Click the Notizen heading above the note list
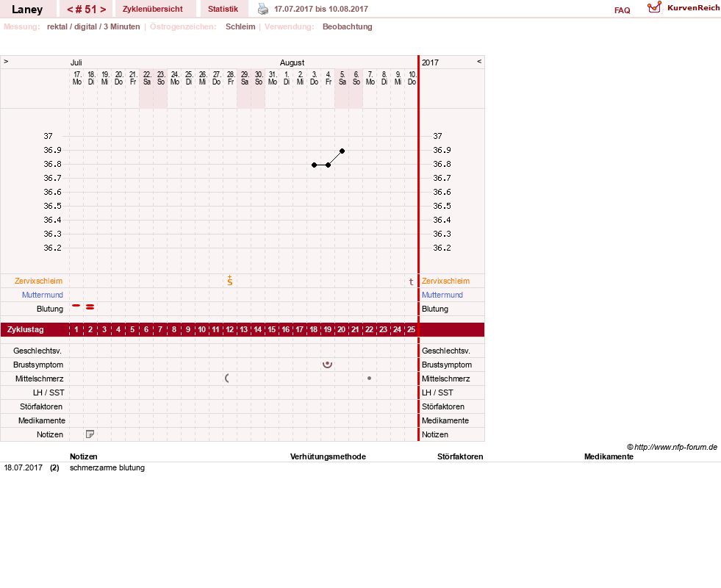Viewport: 721px width, 588px height. (83, 456)
